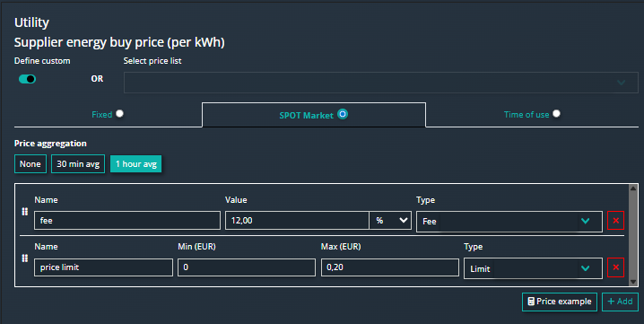The image size is (644, 324).
Task: Open the Limit type dropdown
Action: tap(533, 268)
